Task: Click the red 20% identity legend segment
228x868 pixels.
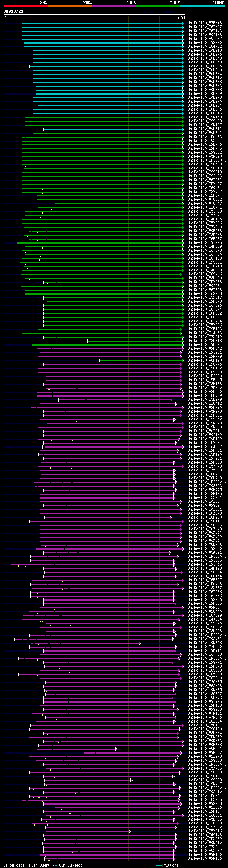Action: 26,6
